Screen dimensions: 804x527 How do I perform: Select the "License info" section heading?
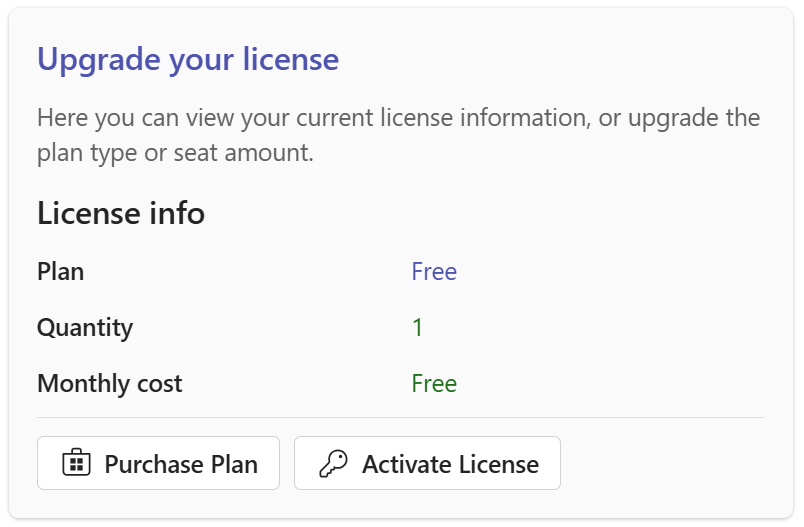pos(121,213)
